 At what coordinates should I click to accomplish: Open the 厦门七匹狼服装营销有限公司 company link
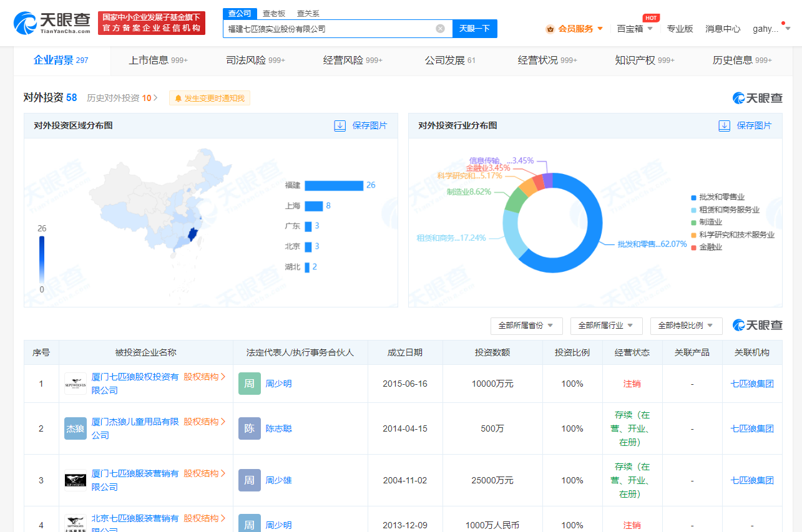tap(135, 480)
